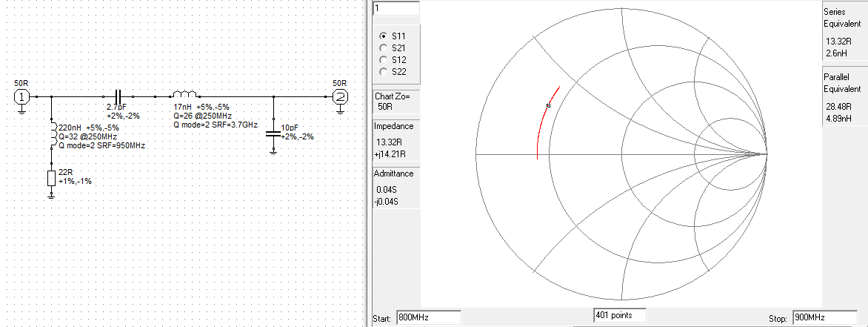This screenshot has height=327, width=868.
Task: Click the Series Equivalent heading
Action: [842, 18]
